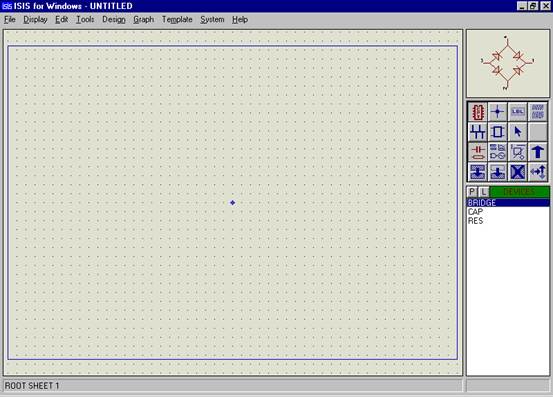The width and height of the screenshot is (553, 397).
Task: Select the red chip Component tool
Action: tap(478, 112)
